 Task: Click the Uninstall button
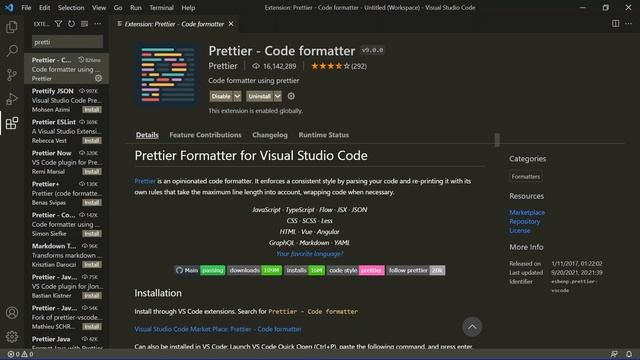tap(260, 96)
